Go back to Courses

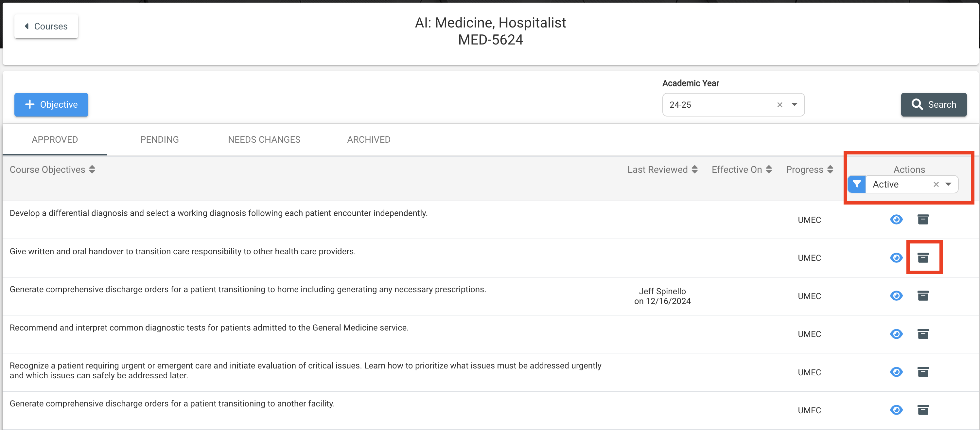(46, 26)
